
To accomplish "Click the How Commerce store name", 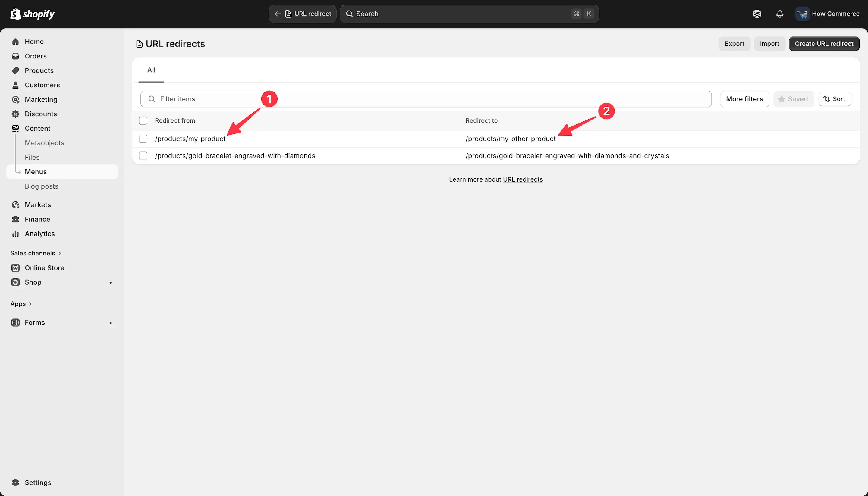I will click(835, 14).
